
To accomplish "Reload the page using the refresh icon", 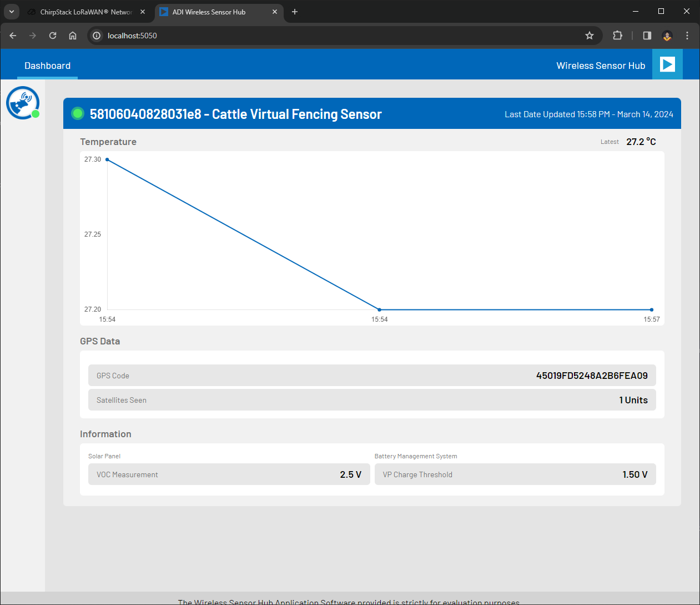I will (x=52, y=35).
